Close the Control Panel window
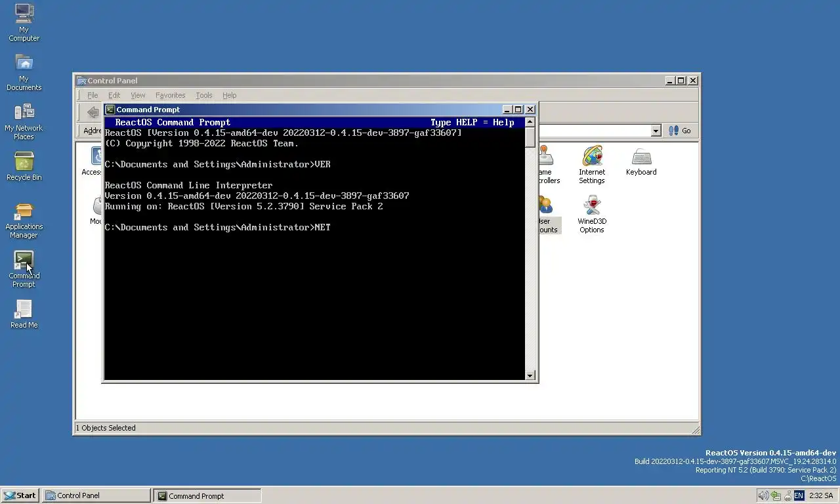The height and width of the screenshot is (504, 840). click(x=693, y=81)
